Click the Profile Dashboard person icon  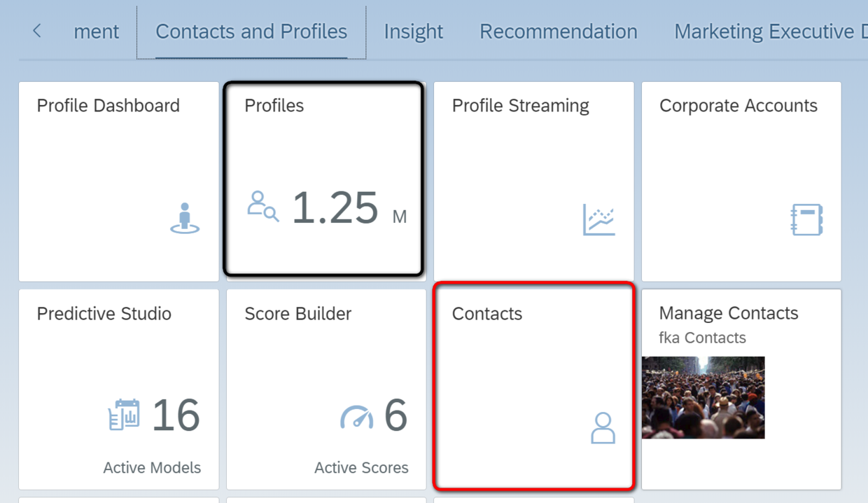(x=185, y=218)
